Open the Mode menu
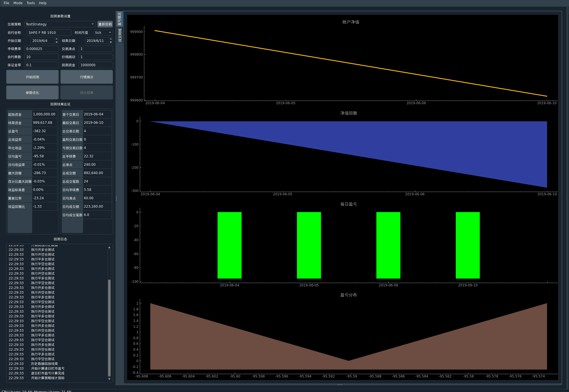The width and height of the screenshot is (569, 392). click(x=18, y=3)
